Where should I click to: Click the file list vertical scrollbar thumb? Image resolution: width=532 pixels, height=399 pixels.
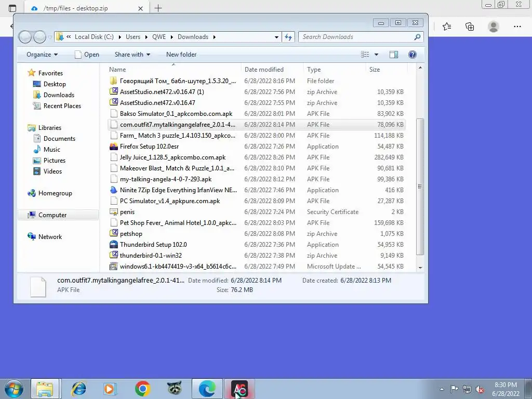(x=420, y=187)
